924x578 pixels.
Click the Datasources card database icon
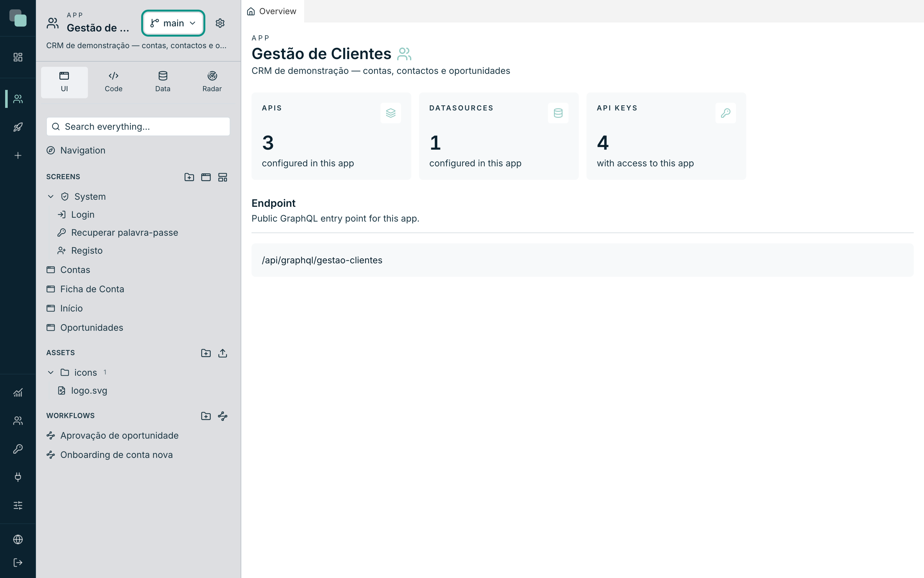(x=558, y=113)
